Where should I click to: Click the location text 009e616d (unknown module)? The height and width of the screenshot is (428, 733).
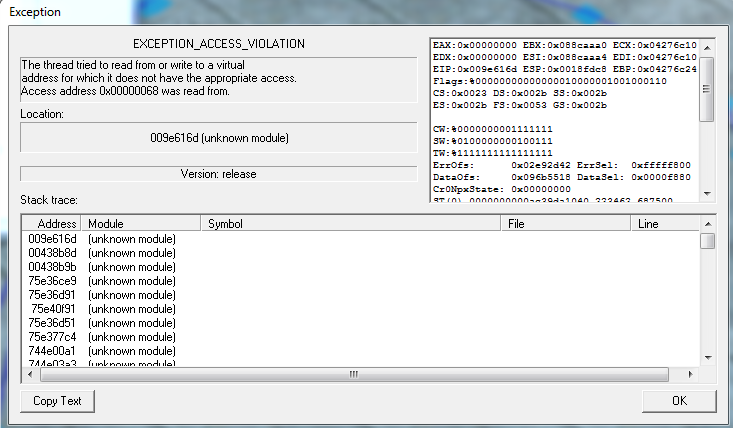click(x=219, y=138)
